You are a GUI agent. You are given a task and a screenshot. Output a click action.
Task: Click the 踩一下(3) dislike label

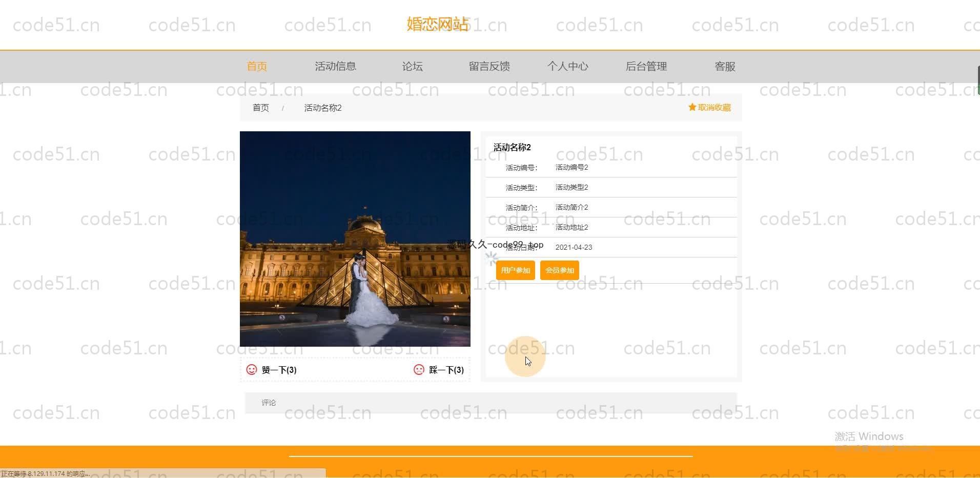coord(446,370)
